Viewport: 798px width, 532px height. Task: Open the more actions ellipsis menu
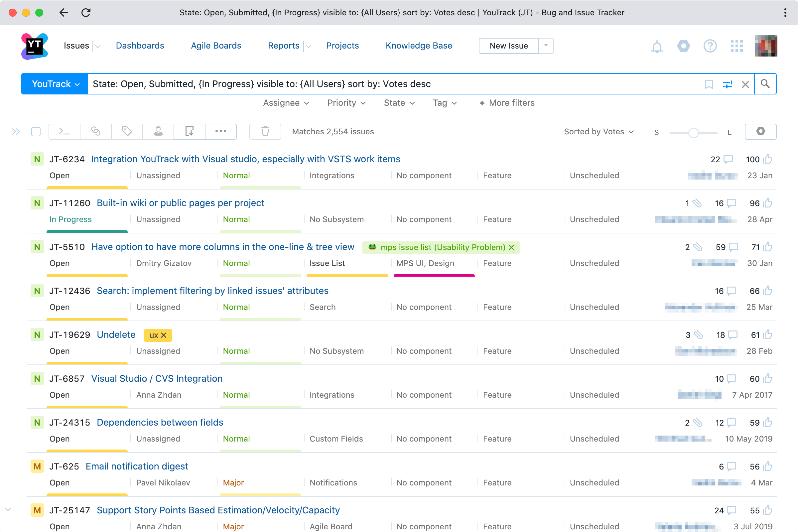point(220,131)
